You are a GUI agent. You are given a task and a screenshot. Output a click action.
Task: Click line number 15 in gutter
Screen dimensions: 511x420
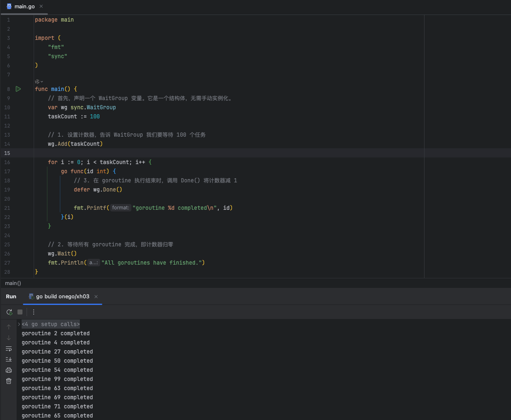(x=7, y=153)
